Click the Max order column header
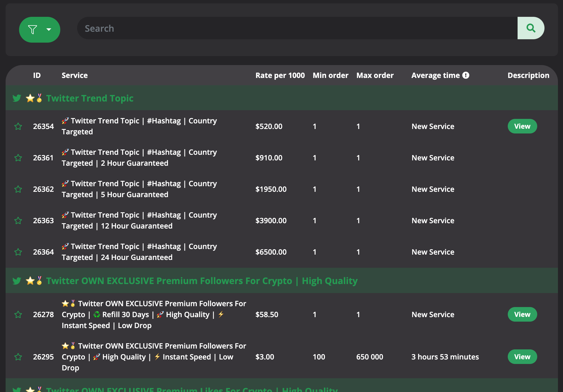 point(375,75)
